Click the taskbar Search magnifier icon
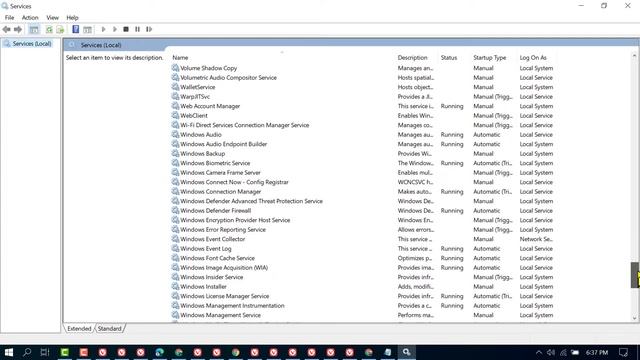The image size is (640, 360). click(x=27, y=352)
